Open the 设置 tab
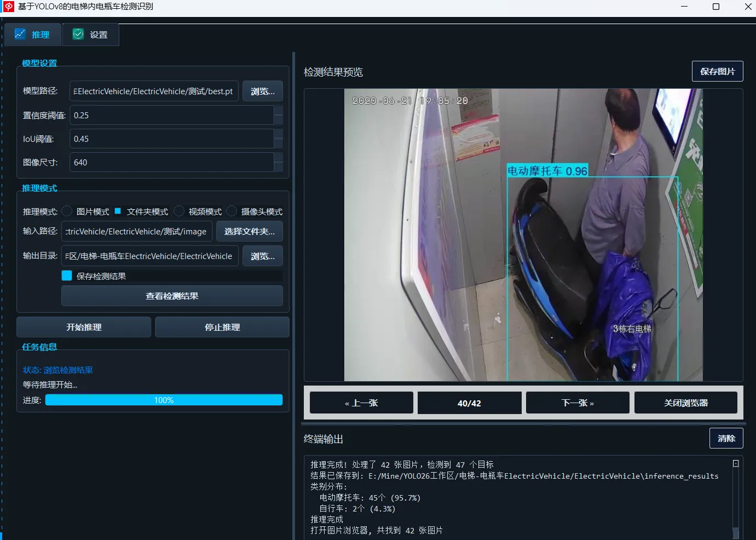This screenshot has width=756, height=540. pos(91,35)
